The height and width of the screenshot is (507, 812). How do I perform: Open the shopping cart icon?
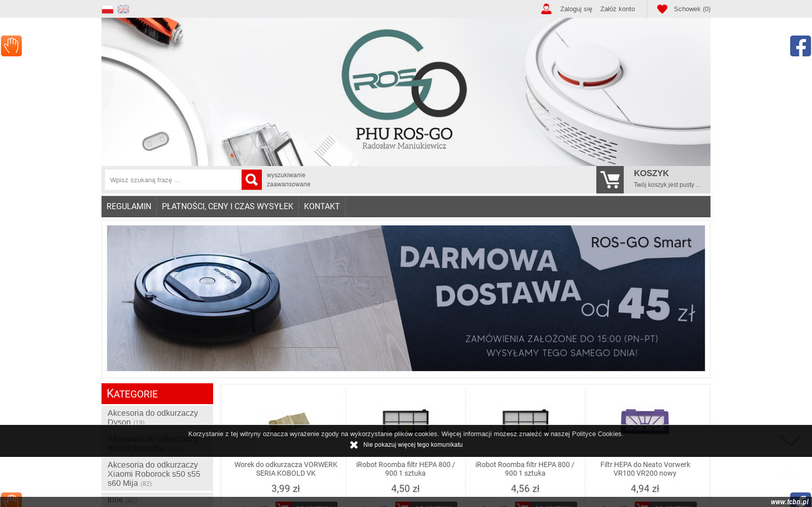point(610,180)
